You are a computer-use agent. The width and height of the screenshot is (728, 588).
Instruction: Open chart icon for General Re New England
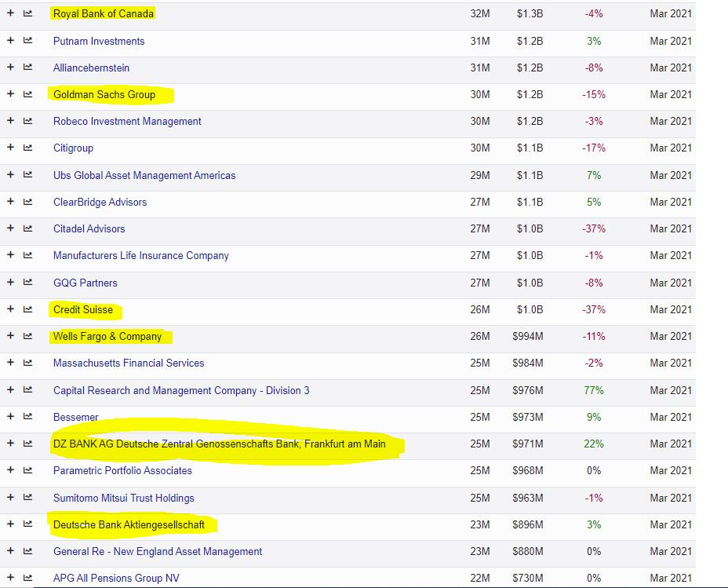28,551
